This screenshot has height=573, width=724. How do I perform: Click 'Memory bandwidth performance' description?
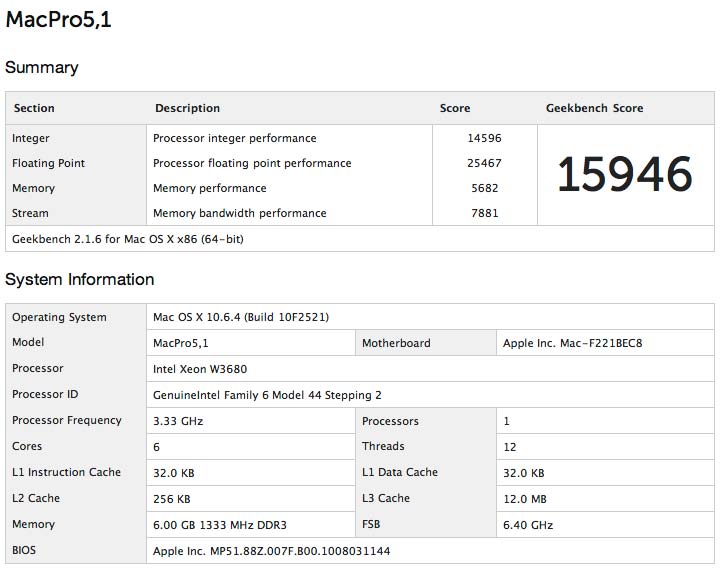(x=240, y=213)
